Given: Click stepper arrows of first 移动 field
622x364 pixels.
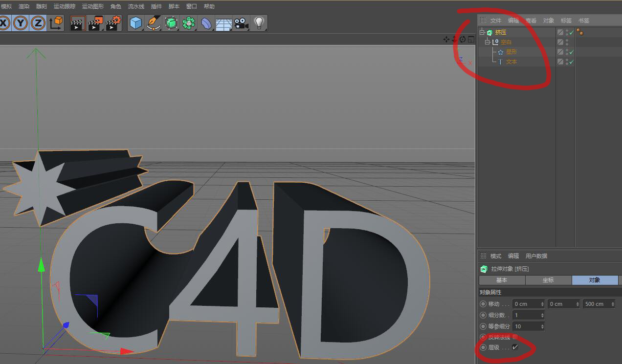Looking at the screenshot, I should pos(542,304).
